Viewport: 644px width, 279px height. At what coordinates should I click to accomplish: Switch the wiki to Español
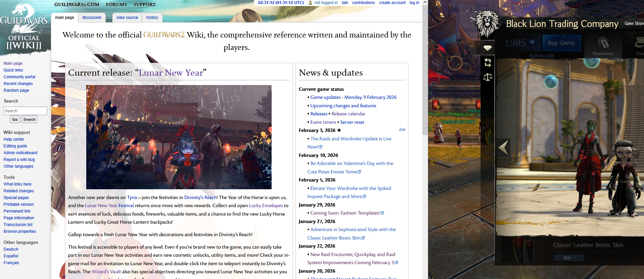(11, 256)
